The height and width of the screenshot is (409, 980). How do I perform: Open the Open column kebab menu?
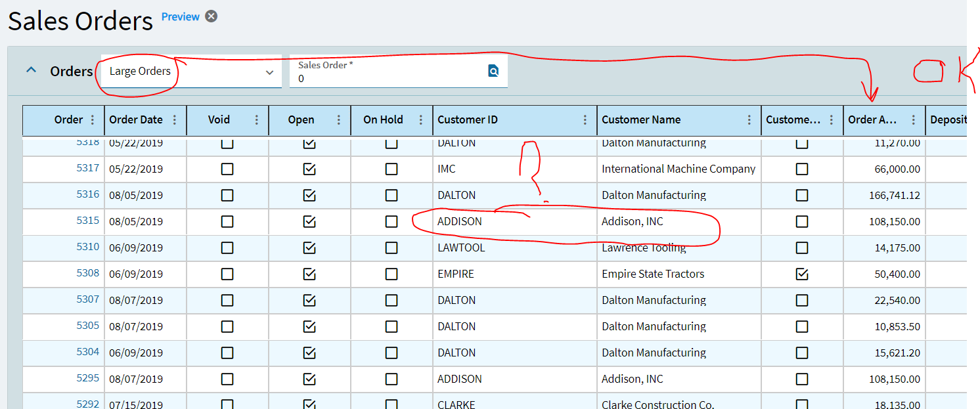[x=339, y=120]
